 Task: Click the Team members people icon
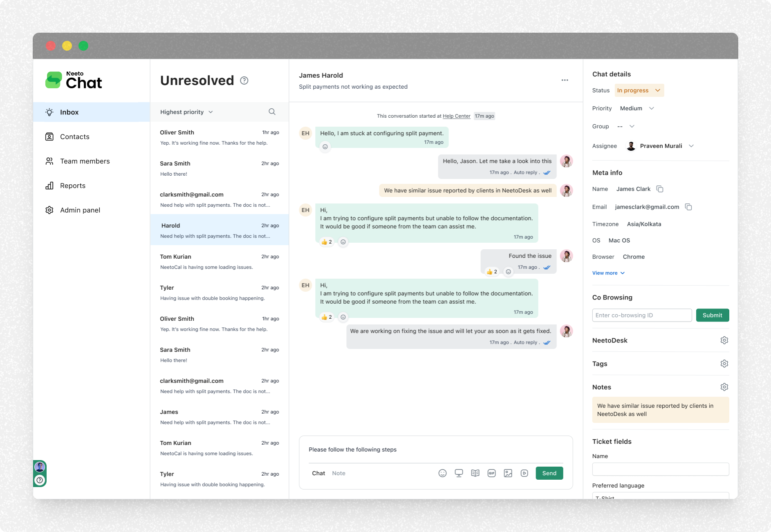tap(49, 161)
